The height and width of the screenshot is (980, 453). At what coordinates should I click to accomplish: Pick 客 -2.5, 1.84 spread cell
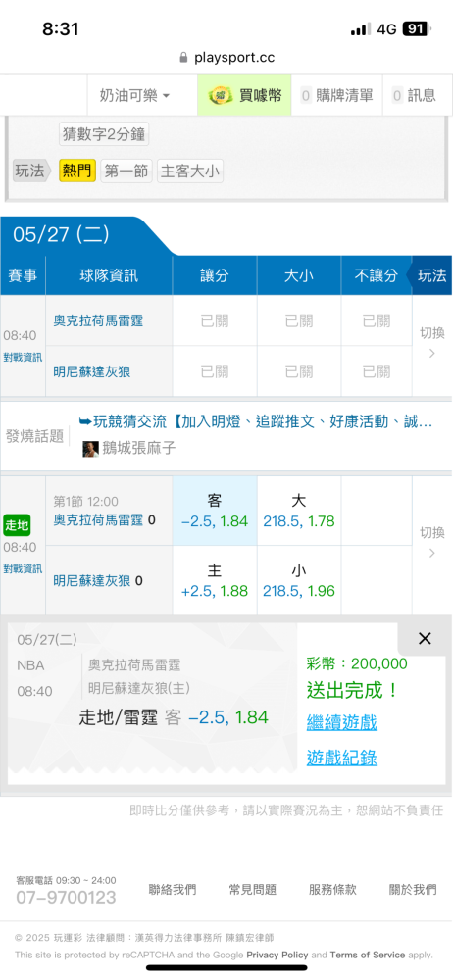tap(215, 511)
